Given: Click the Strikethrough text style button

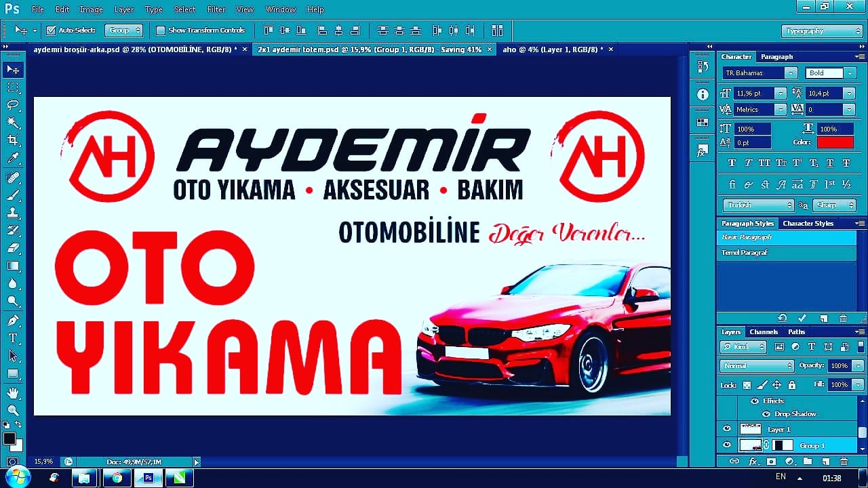Looking at the screenshot, I should tap(846, 163).
